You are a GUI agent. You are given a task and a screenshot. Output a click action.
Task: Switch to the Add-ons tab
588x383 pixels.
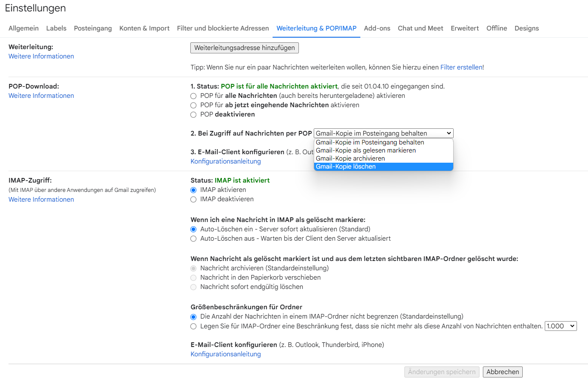pos(377,28)
